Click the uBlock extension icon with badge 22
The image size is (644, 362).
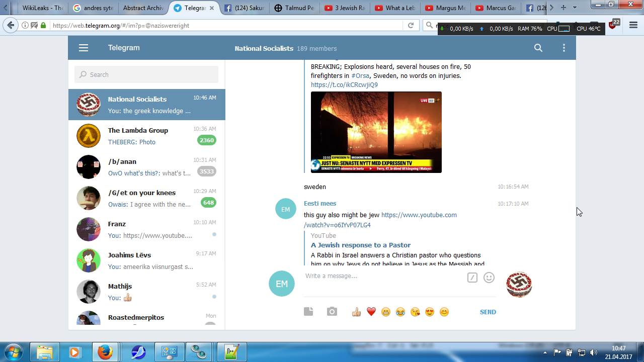click(x=614, y=24)
